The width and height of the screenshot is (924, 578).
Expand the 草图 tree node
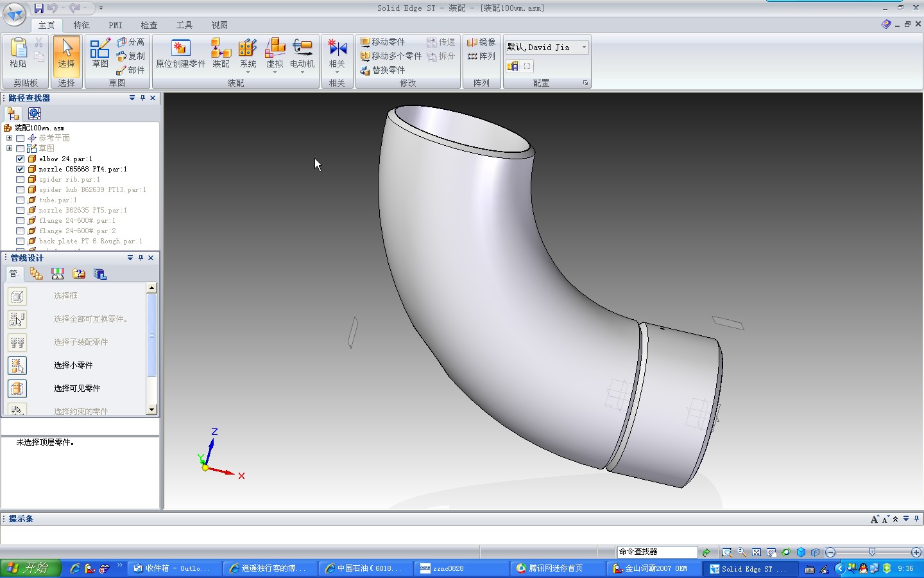[x=9, y=148]
